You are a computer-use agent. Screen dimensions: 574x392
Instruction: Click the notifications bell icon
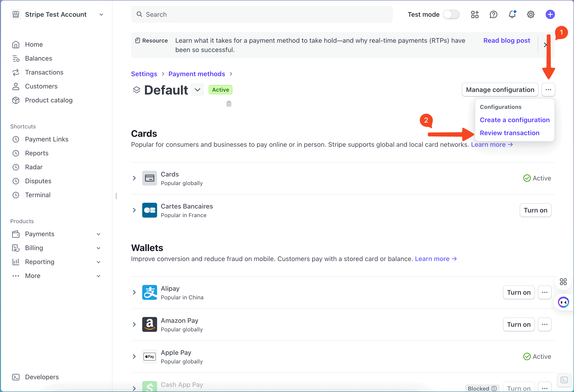click(x=512, y=15)
